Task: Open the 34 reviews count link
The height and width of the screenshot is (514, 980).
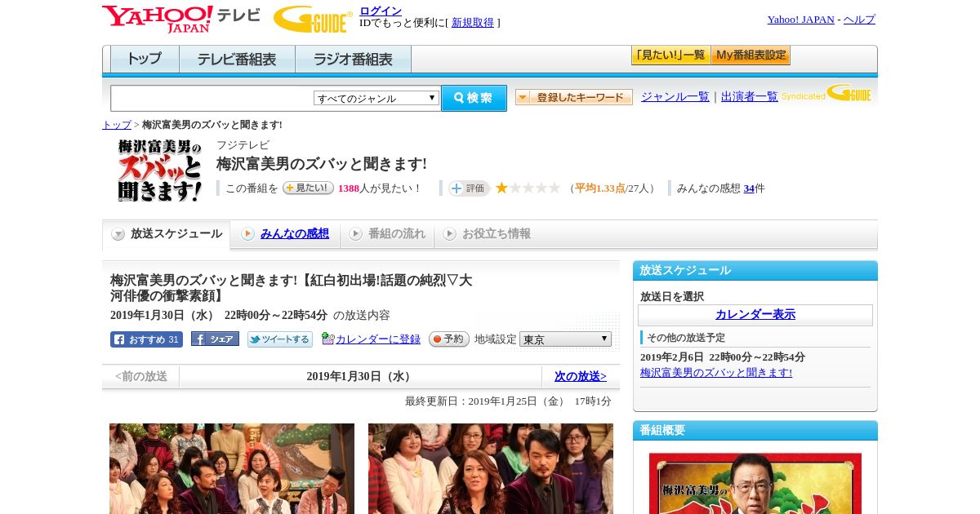Action: [749, 188]
